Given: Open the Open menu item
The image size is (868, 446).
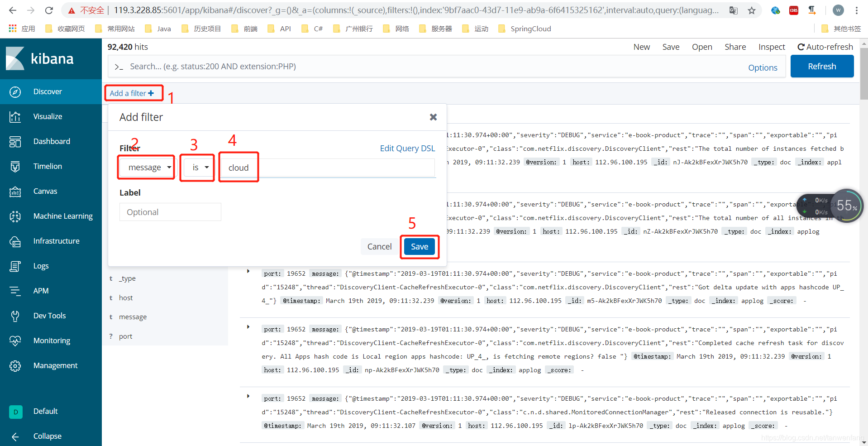Looking at the screenshot, I should (x=702, y=47).
